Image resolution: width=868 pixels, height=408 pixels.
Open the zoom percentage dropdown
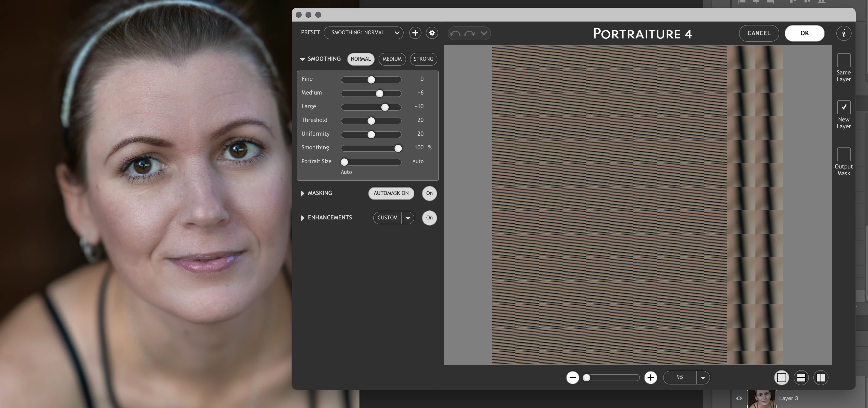(703, 378)
